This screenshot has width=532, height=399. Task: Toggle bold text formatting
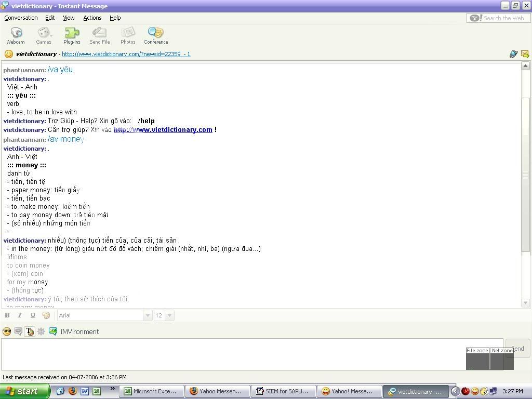click(7, 315)
